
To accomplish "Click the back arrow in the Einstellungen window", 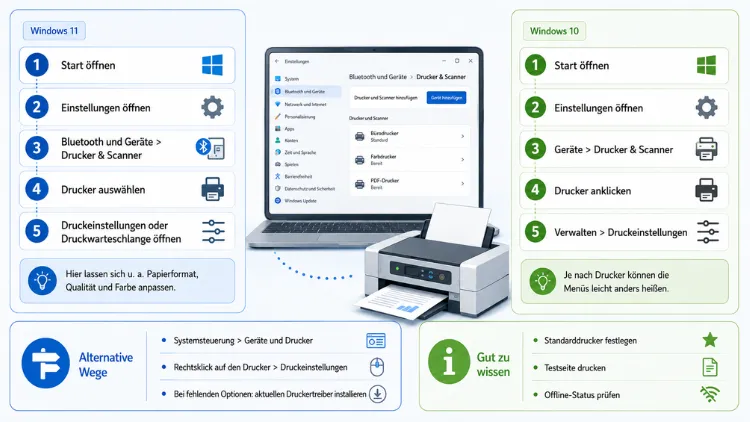I will coord(277,61).
